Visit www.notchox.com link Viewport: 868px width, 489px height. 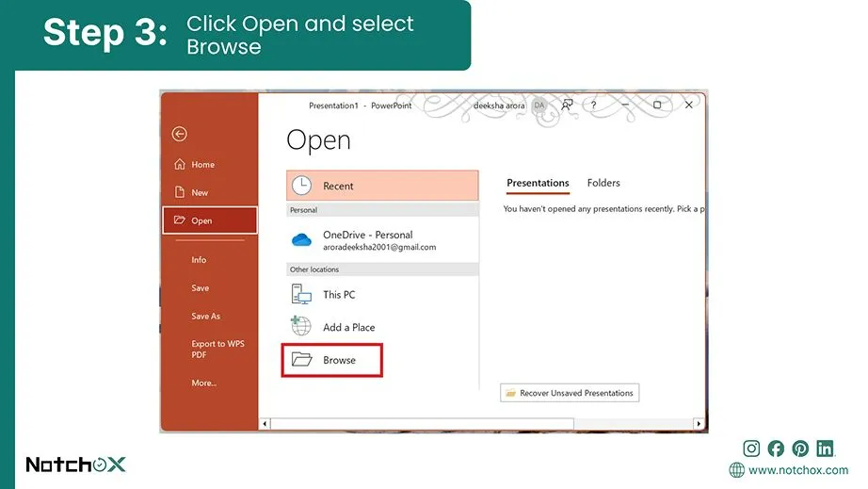point(798,470)
